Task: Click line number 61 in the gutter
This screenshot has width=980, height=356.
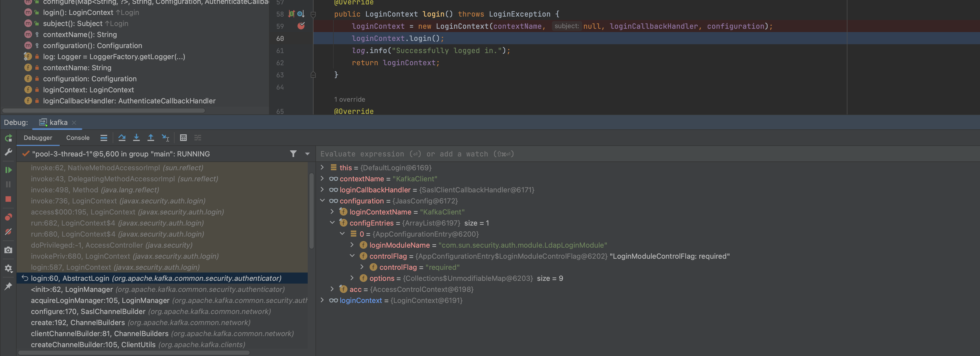Action: click(x=280, y=51)
